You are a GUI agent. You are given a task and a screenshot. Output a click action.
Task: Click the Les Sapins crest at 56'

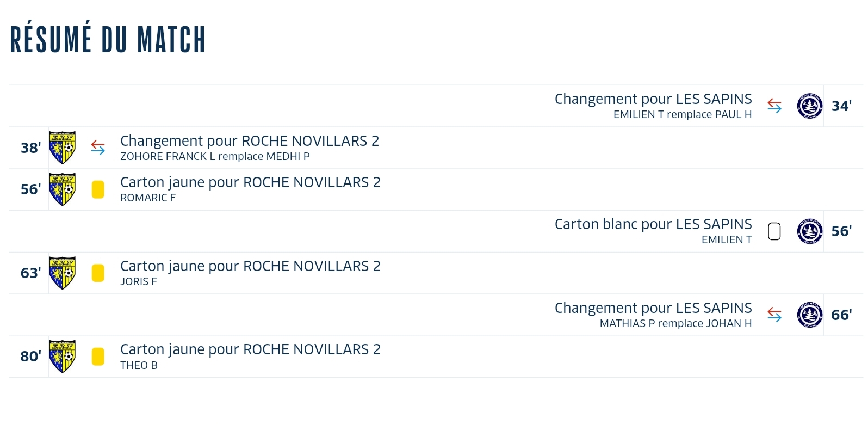pos(809,231)
